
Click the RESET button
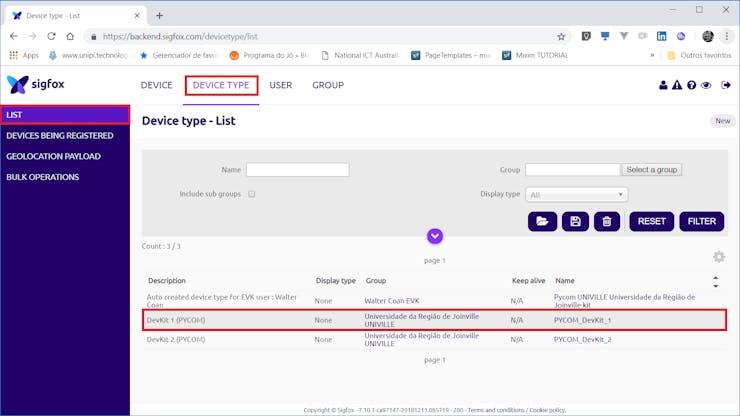click(651, 221)
